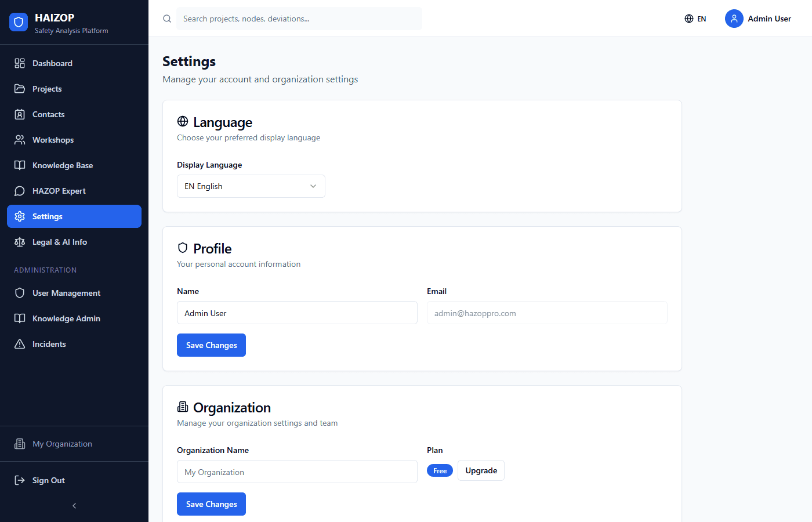812x522 pixels.
Task: Open Projects via its folder icon
Action: 20,89
